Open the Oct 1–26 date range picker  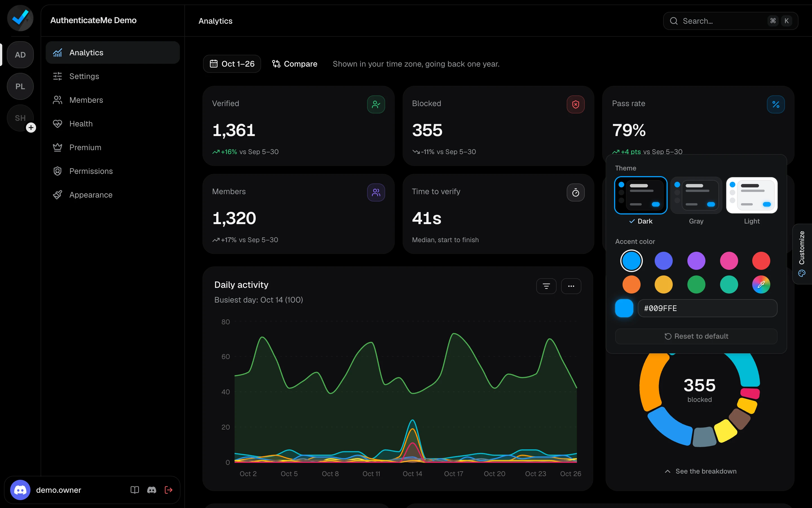point(232,64)
